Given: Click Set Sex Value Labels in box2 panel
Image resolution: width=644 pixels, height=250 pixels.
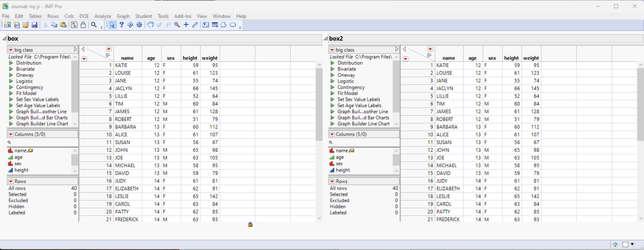Looking at the screenshot, I should coord(359,99).
